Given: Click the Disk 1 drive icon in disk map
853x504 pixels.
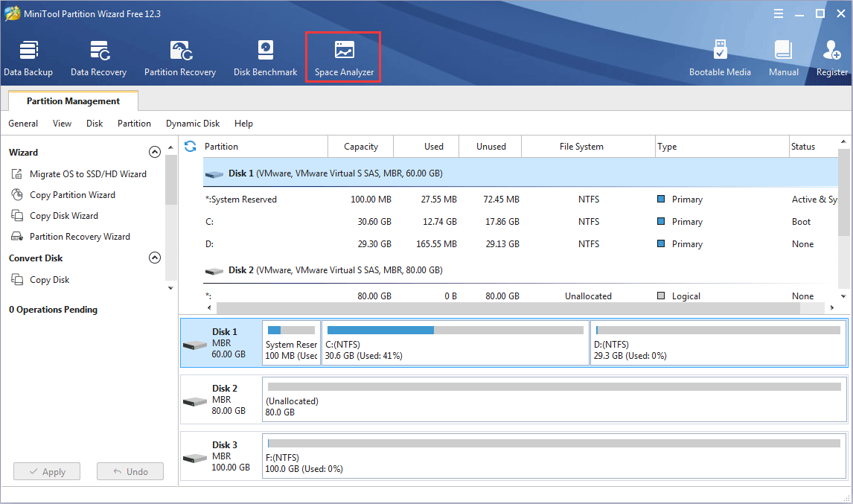Looking at the screenshot, I should 195,345.
